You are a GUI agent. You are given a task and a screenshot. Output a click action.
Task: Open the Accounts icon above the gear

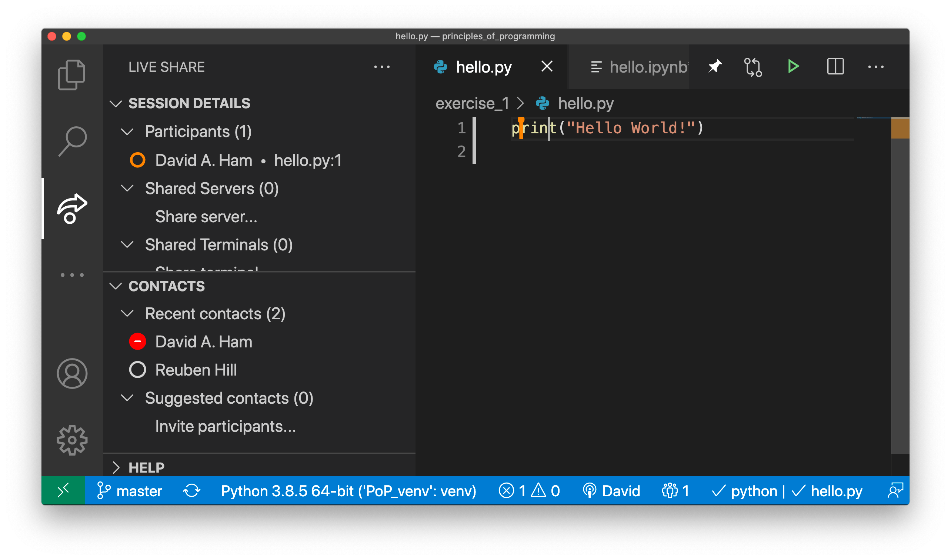72,374
